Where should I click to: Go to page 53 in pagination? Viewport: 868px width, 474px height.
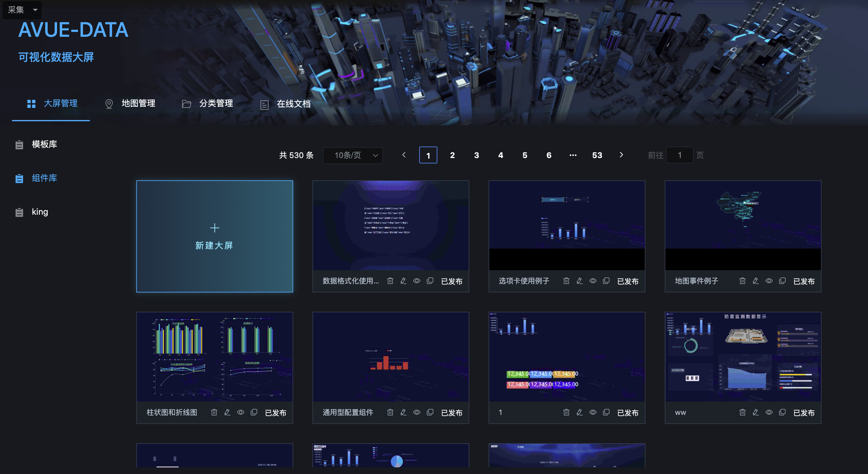tap(597, 155)
